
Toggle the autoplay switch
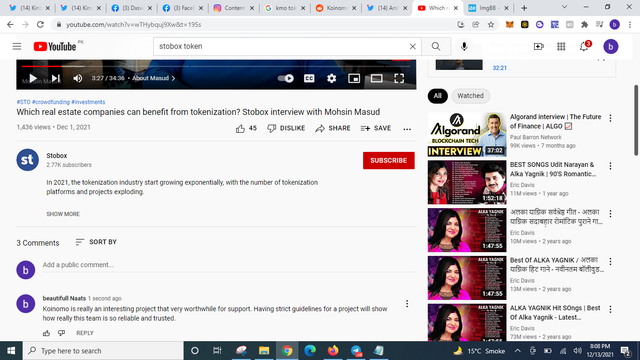click(286, 78)
